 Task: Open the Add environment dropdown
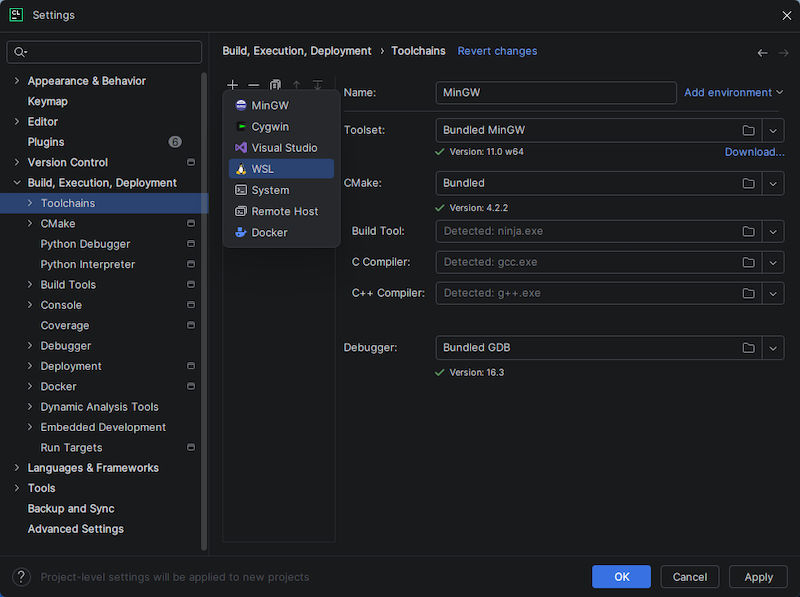click(733, 92)
